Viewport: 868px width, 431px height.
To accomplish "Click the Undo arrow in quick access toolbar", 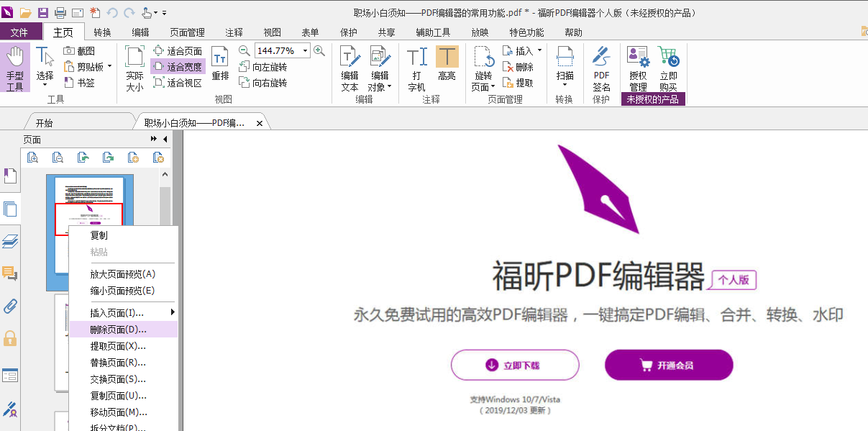I will [x=112, y=12].
